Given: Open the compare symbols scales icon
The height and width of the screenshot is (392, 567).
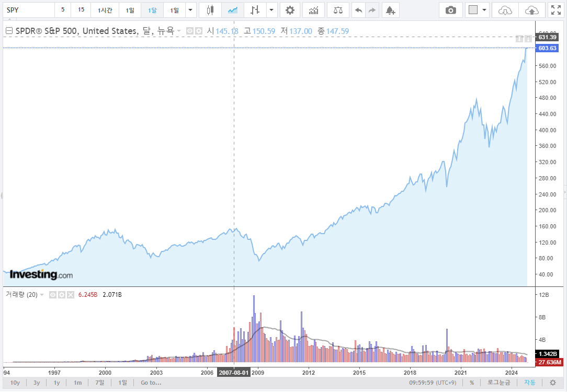Looking at the screenshot, I should (x=338, y=10).
